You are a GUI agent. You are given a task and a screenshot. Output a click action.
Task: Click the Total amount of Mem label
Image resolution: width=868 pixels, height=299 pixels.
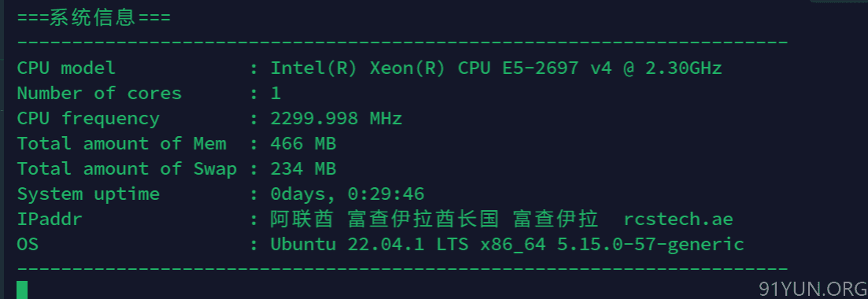[x=121, y=144]
